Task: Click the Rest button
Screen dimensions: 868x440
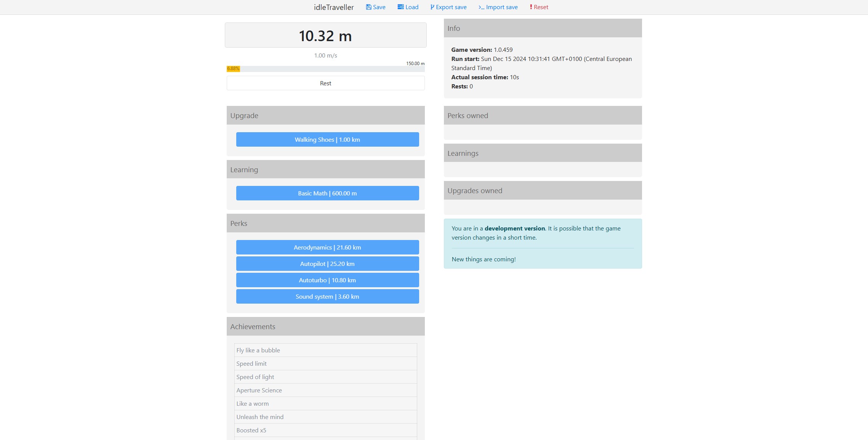Action: point(326,83)
